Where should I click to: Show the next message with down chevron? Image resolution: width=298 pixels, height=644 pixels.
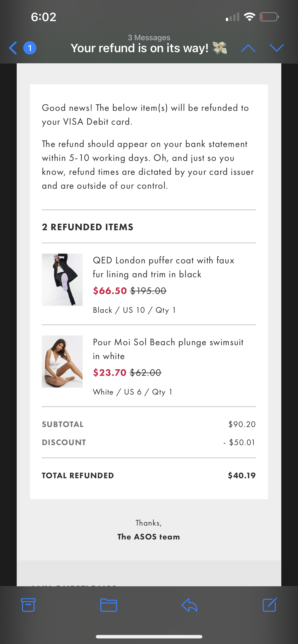point(276,48)
